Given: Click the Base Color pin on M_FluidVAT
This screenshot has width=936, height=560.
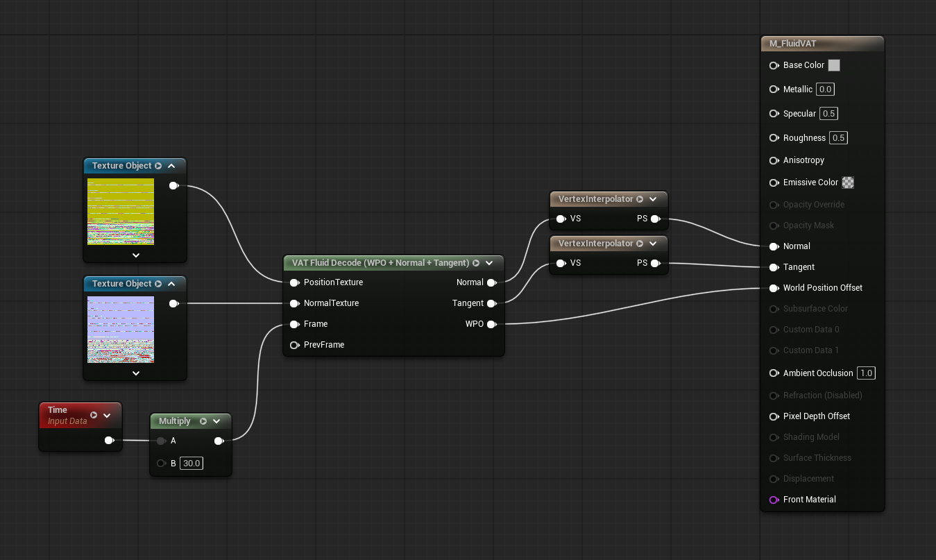Looking at the screenshot, I should 774,65.
